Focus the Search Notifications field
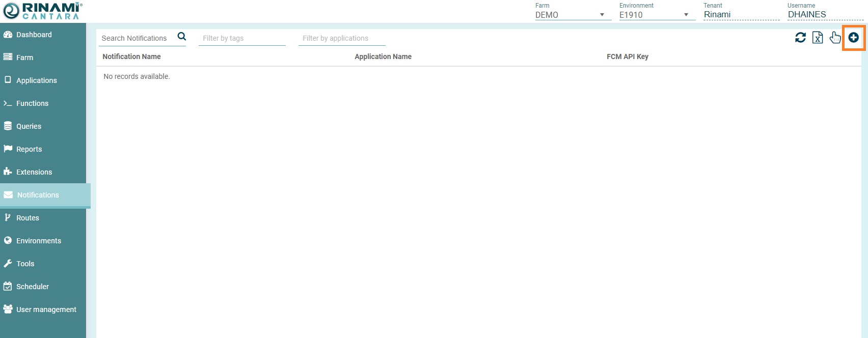This screenshot has height=338, width=868. coord(137,38)
